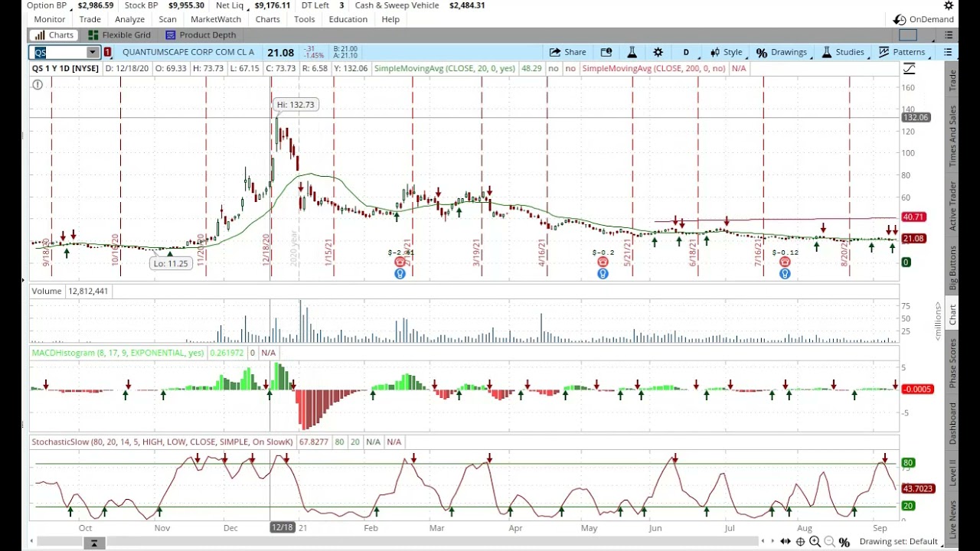Click the Chart Describer line icon
The width and height of the screenshot is (980, 551).
point(909,69)
